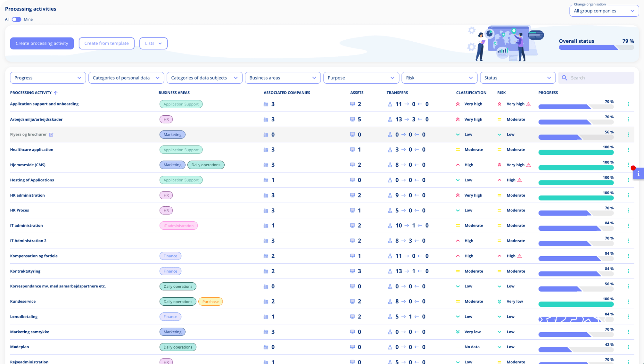Viewport: 644px width, 364px height.
Task: Open the three-dot menu for Kundeservice row
Action: (x=628, y=302)
